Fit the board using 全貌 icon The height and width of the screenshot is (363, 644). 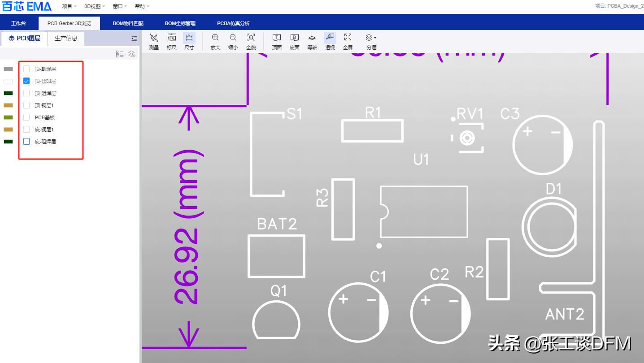coord(251,41)
